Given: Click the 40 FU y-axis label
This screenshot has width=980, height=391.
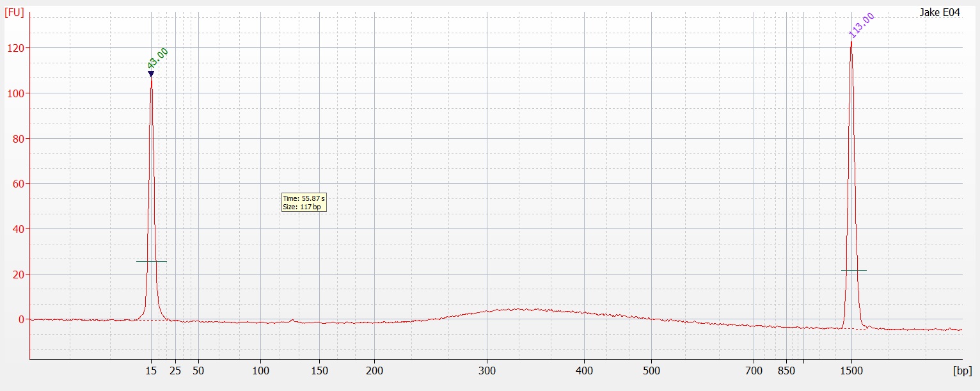Looking at the screenshot, I should click(x=19, y=229).
